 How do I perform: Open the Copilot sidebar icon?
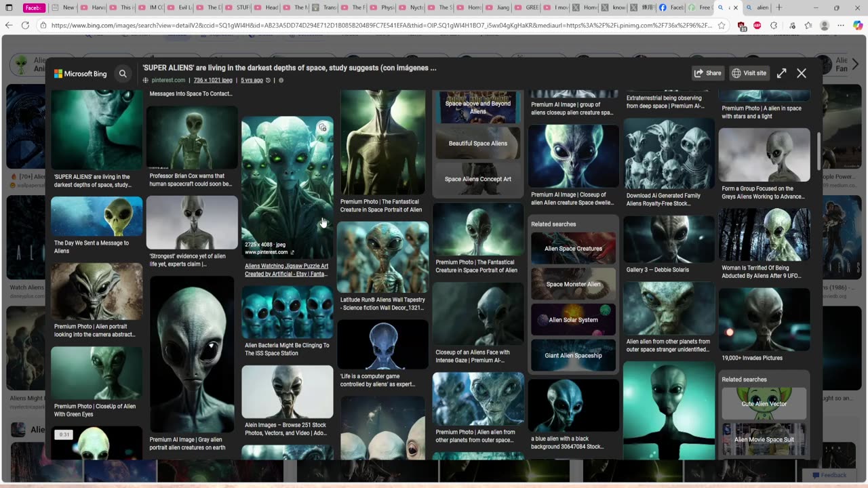coord(857,25)
